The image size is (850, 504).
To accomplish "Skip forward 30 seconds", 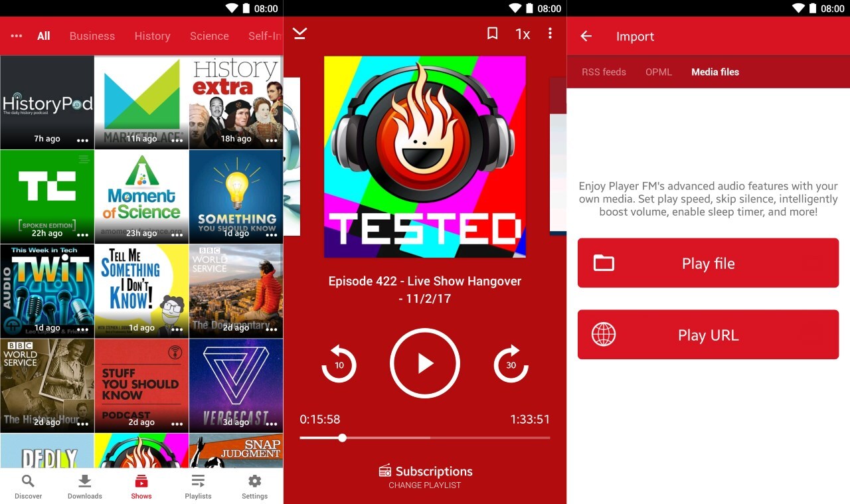I will pos(511,364).
